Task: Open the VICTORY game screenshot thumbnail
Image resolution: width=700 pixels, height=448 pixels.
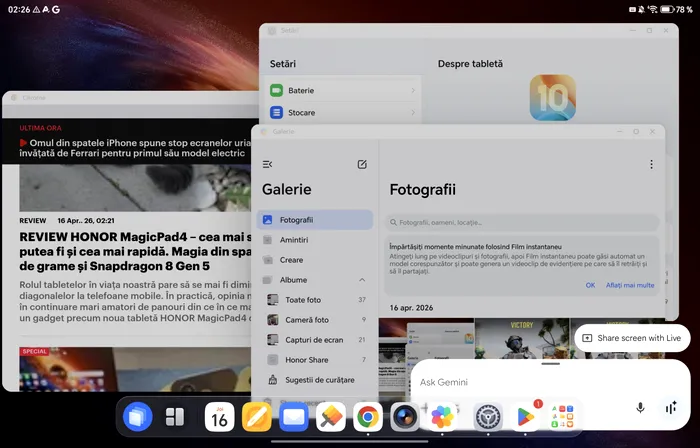Action: point(521,339)
